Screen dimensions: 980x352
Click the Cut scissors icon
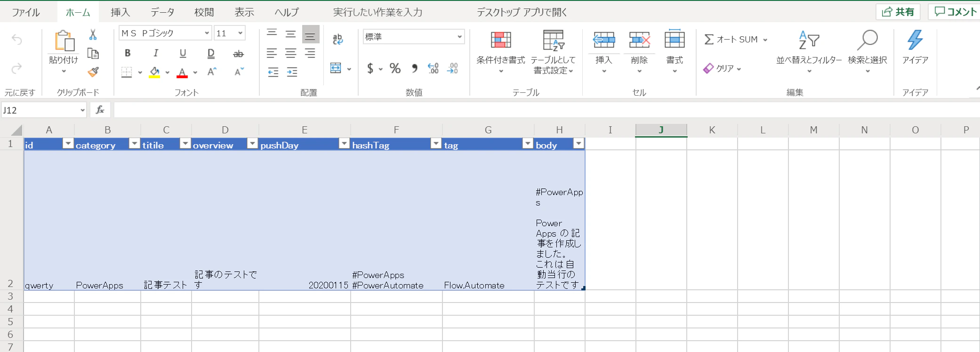click(93, 34)
